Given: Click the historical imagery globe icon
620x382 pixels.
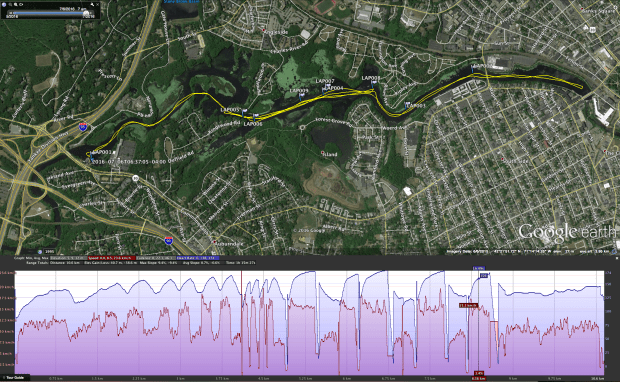Looking at the screenshot, I should (x=40, y=252).
